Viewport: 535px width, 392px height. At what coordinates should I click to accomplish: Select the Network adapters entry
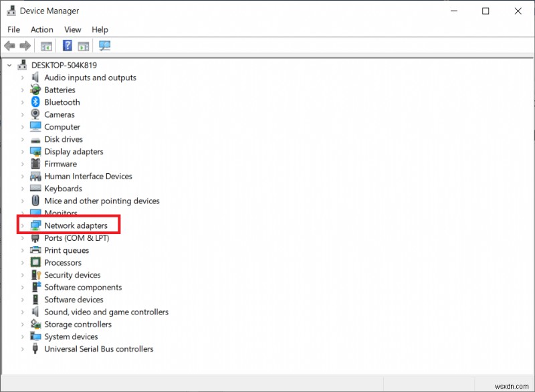coord(75,225)
